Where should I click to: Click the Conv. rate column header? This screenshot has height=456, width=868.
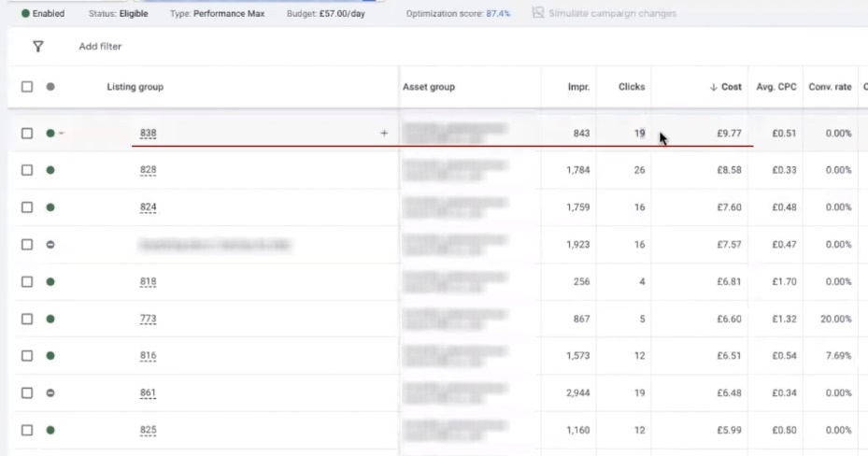pos(830,87)
